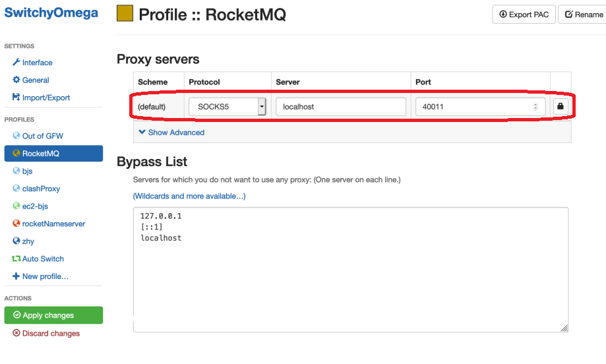The width and height of the screenshot is (606, 364).
Task: Click the yellow globe icon in RocketMQ row
Action: pyautogui.click(x=16, y=152)
